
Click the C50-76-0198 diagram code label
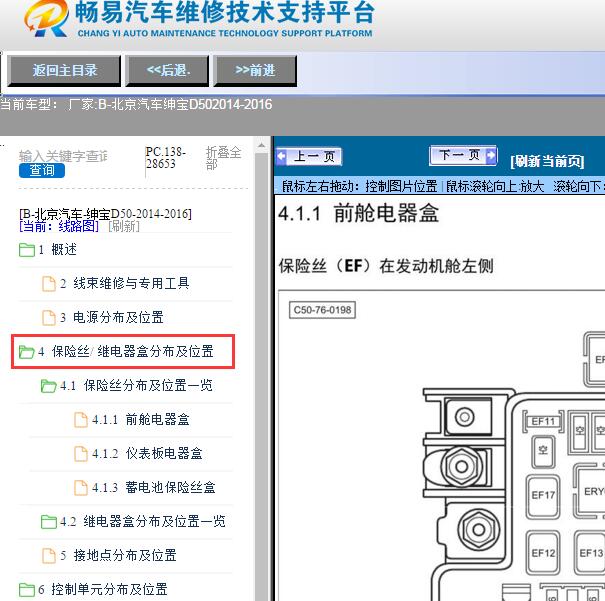click(x=322, y=310)
